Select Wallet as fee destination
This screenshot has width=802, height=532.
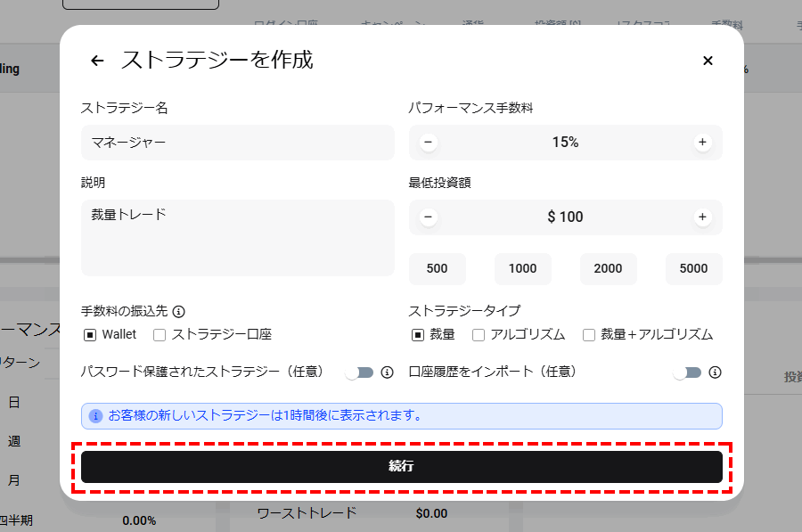[90, 335]
